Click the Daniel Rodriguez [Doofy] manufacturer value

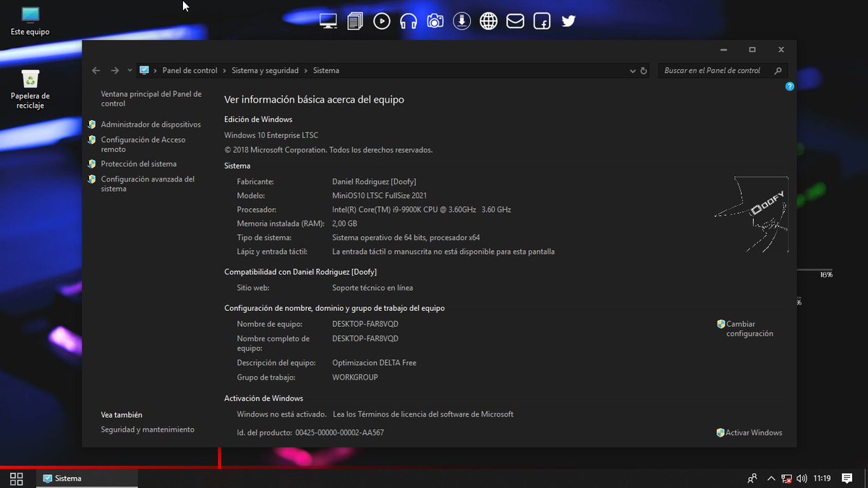click(374, 181)
